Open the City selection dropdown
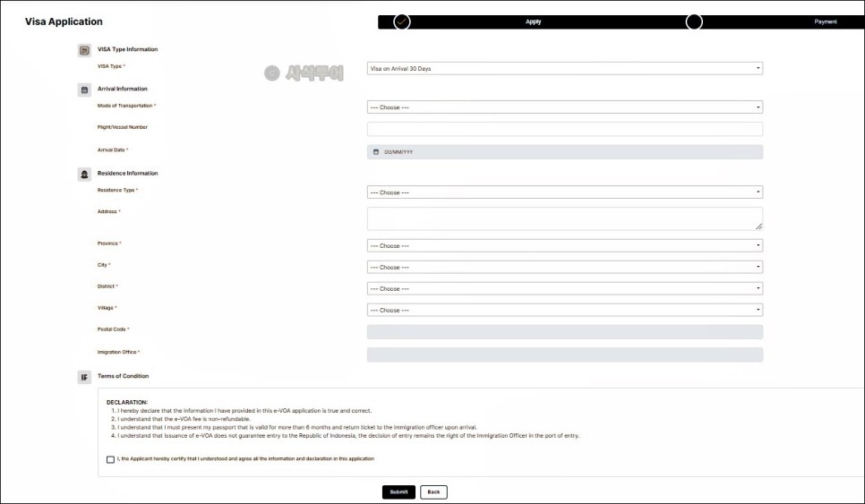The image size is (865, 504). click(x=565, y=267)
